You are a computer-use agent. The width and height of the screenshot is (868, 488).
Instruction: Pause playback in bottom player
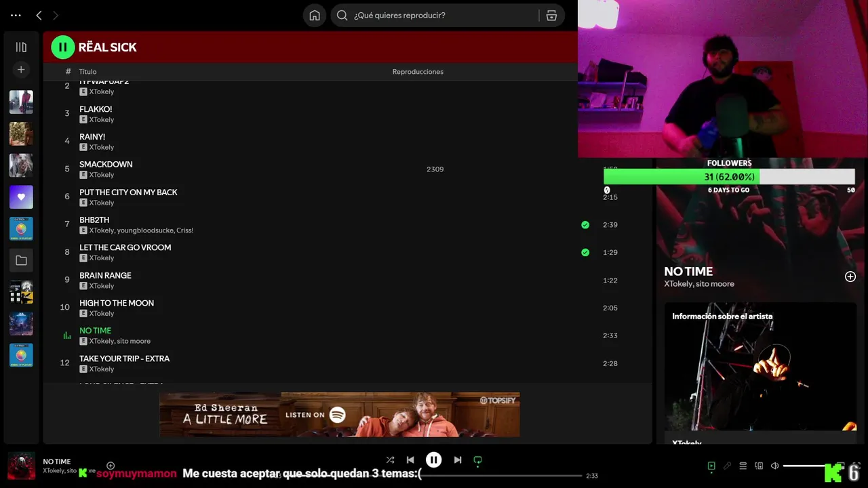[x=434, y=460]
